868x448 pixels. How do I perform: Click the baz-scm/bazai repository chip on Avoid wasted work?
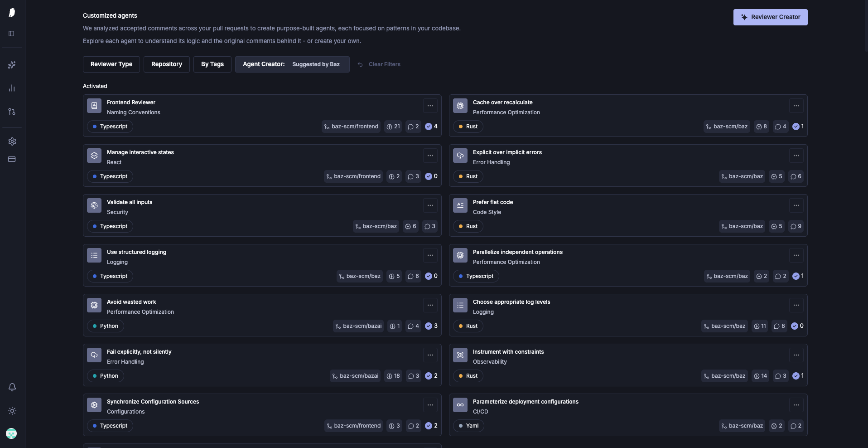click(x=358, y=326)
